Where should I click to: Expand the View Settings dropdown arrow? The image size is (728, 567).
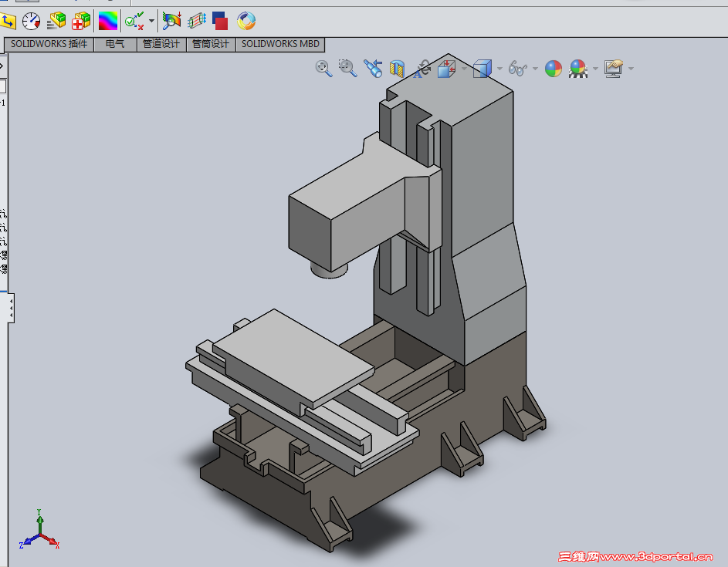pos(631,69)
